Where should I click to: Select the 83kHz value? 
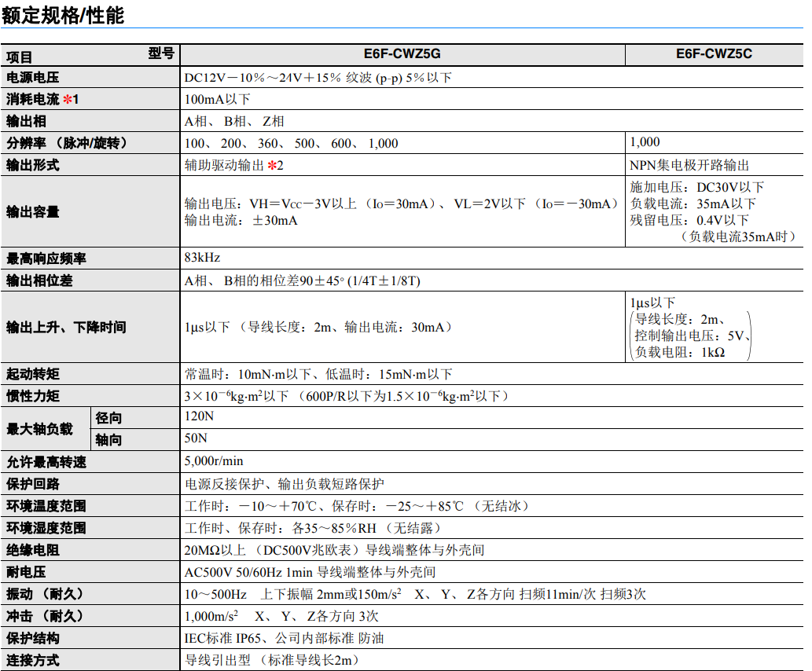[203, 257]
